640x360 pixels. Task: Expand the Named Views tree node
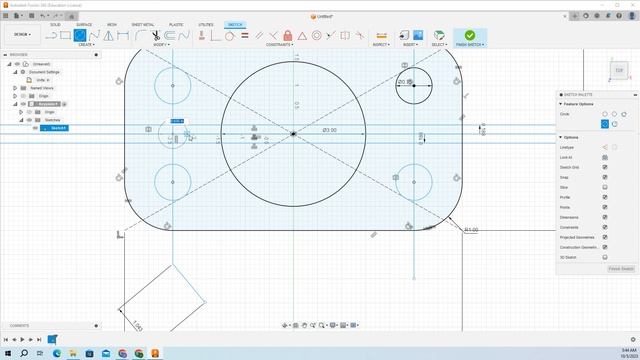coord(15,88)
